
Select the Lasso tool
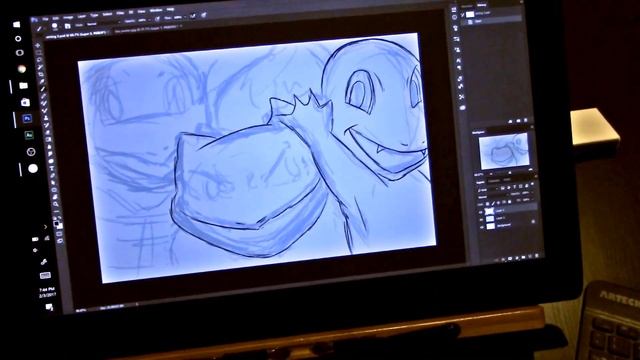[39, 60]
